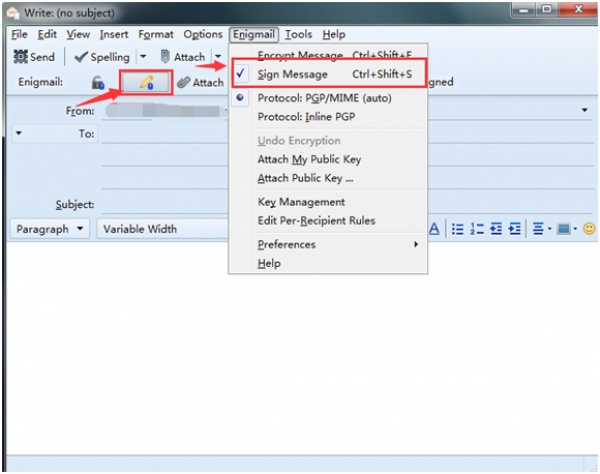
Task: Choose Attach Public Key ... entry
Action: pos(328,178)
